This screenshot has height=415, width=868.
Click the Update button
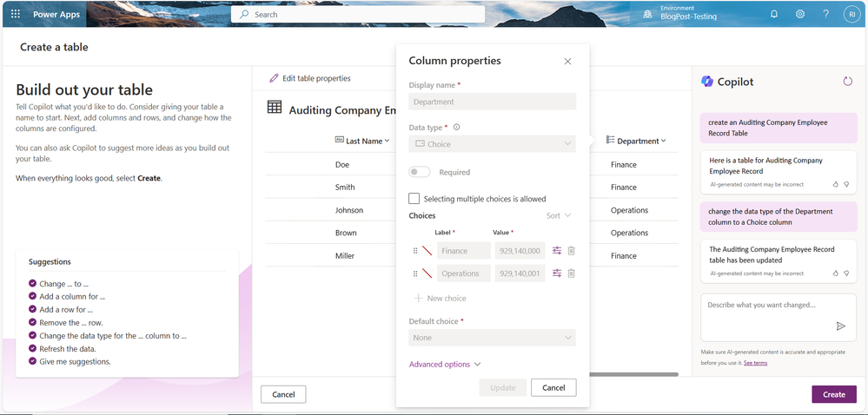(x=503, y=388)
